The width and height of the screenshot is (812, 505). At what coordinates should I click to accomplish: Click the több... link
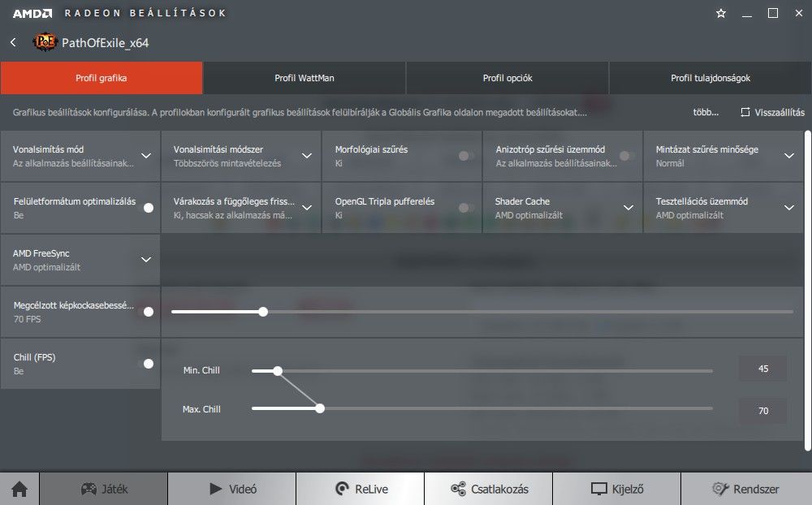pyautogui.click(x=706, y=112)
